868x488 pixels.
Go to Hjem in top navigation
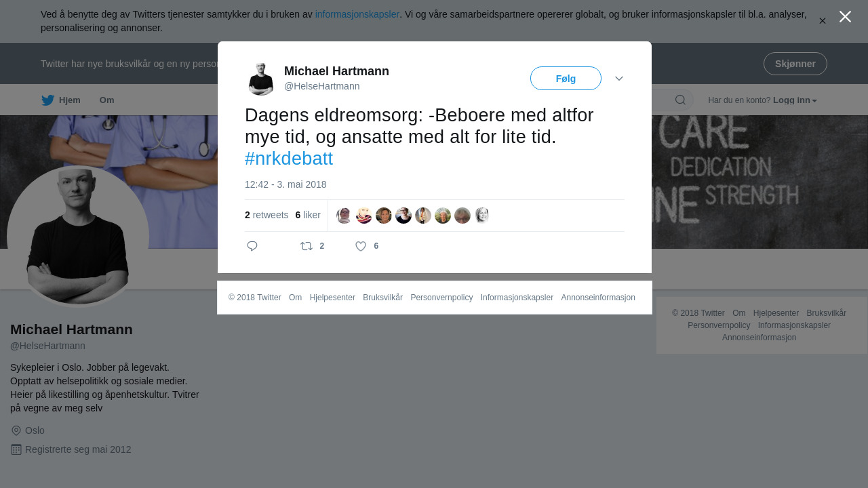pyautogui.click(x=69, y=100)
